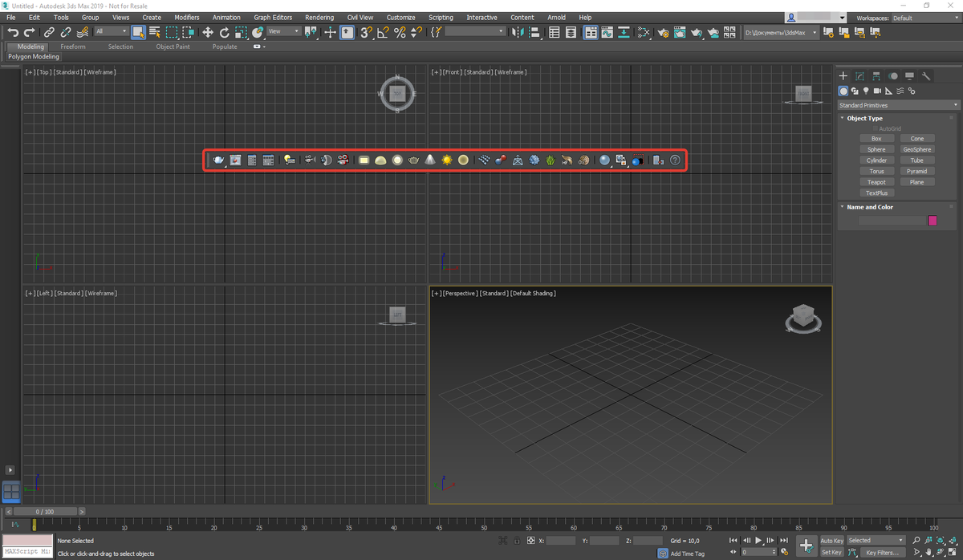The height and width of the screenshot is (560, 963).
Task: Open the Rendering menu
Action: (319, 17)
